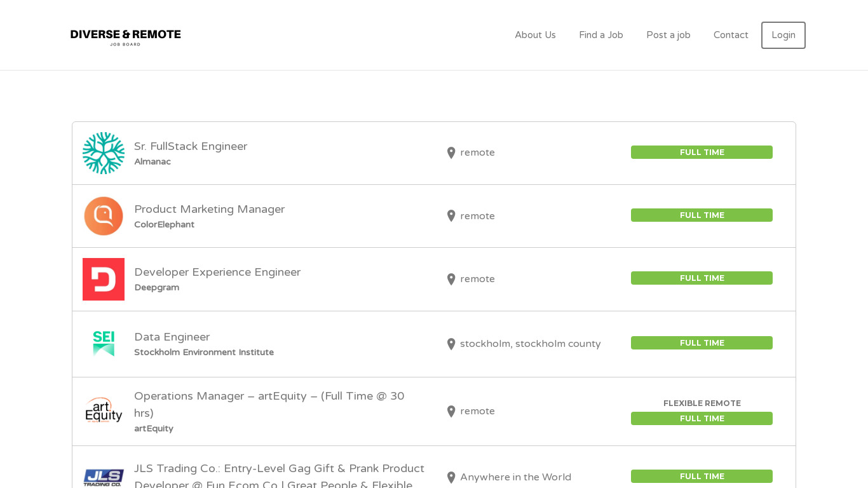Click the ColorElephant company name
The image size is (868, 488).
pyautogui.click(x=164, y=224)
